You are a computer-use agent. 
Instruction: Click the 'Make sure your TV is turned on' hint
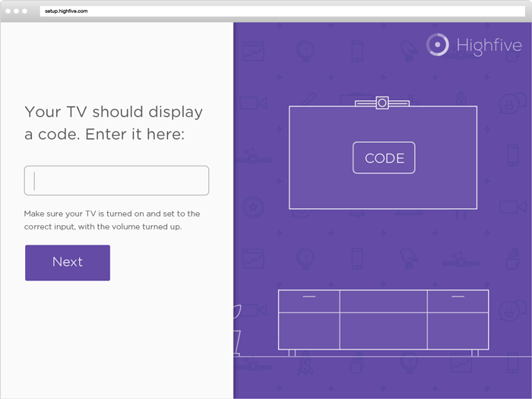coord(112,220)
